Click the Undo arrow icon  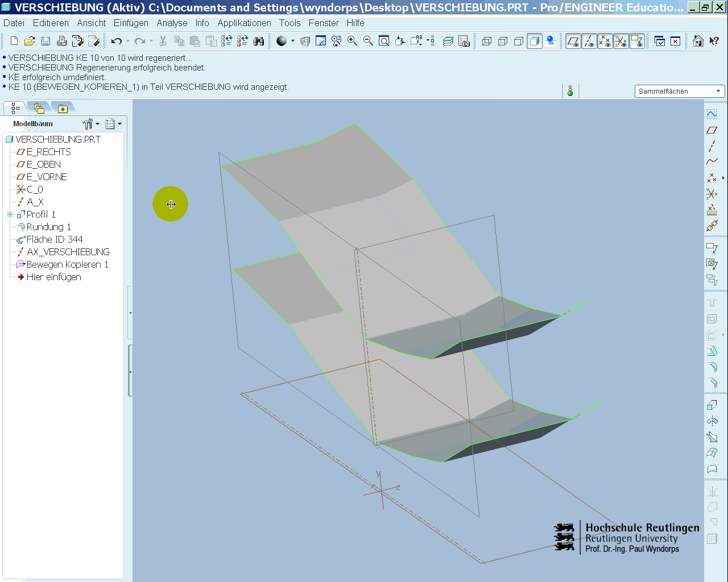(x=117, y=41)
